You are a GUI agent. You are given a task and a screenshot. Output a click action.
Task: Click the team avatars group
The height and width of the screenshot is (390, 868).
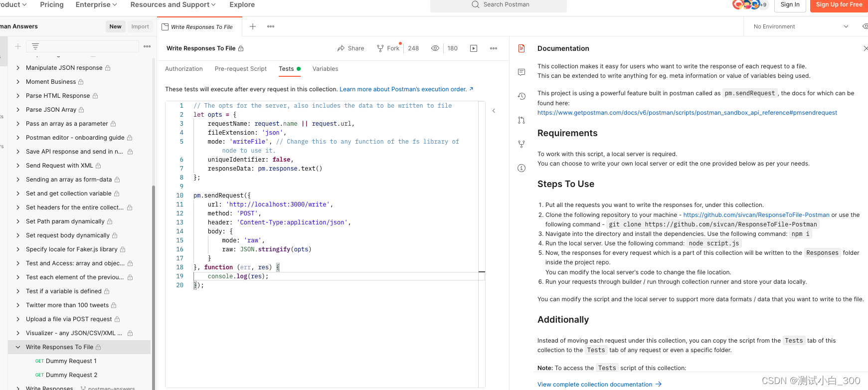tap(749, 4)
